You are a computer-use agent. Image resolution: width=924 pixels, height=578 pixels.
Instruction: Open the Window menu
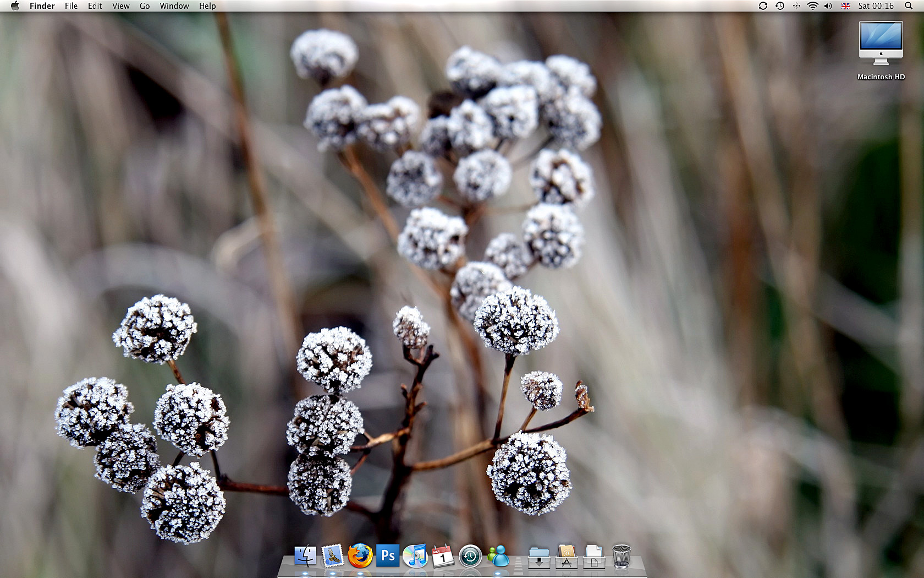[174, 6]
